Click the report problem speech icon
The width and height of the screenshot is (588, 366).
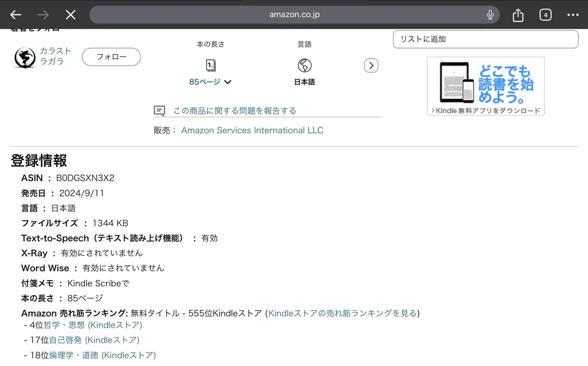click(x=159, y=111)
